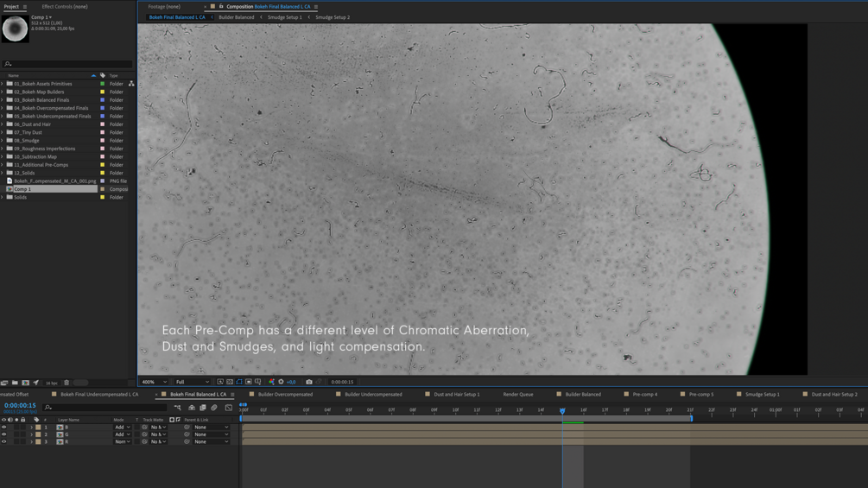Viewport: 868px width, 488px height.
Task: Open the Full resolution dropdown
Action: tap(192, 382)
